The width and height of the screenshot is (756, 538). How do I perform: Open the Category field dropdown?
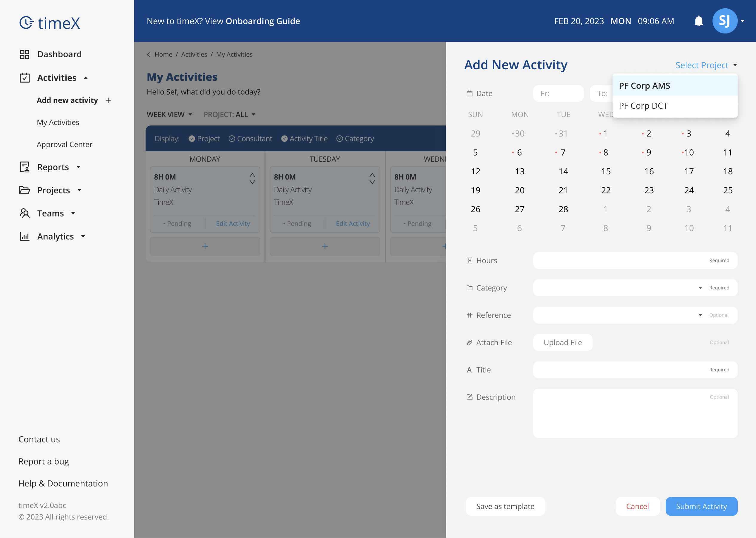pyautogui.click(x=700, y=288)
